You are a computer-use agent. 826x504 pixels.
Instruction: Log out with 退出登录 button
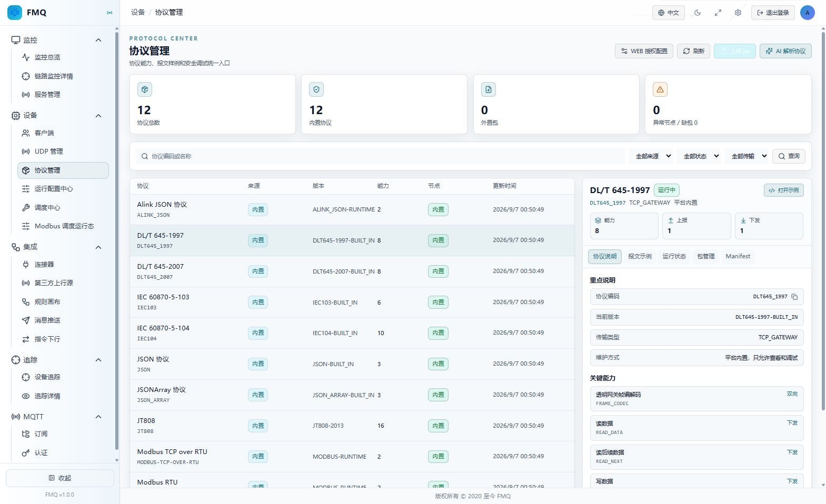point(773,13)
